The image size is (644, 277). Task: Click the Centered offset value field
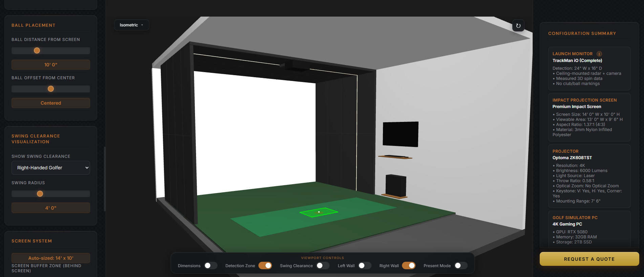[51, 103]
